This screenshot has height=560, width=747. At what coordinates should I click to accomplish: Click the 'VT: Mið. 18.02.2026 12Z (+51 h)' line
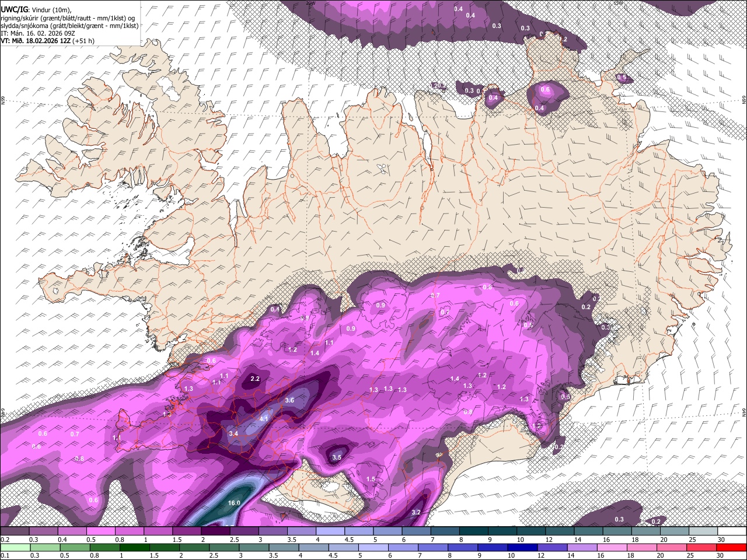47,41
